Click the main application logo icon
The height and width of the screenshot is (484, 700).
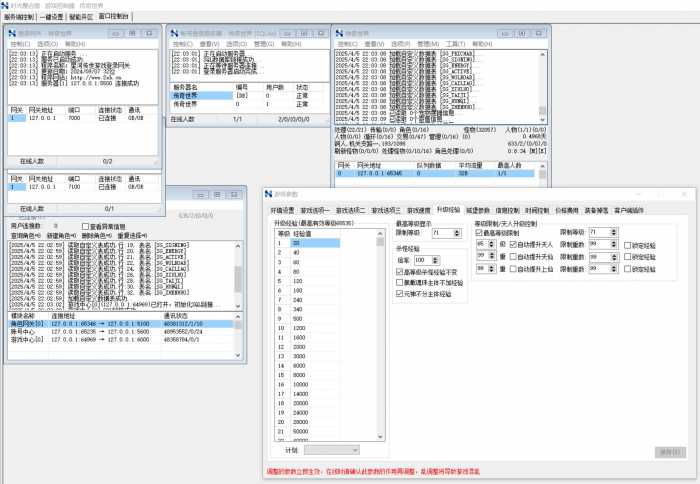point(6,5)
